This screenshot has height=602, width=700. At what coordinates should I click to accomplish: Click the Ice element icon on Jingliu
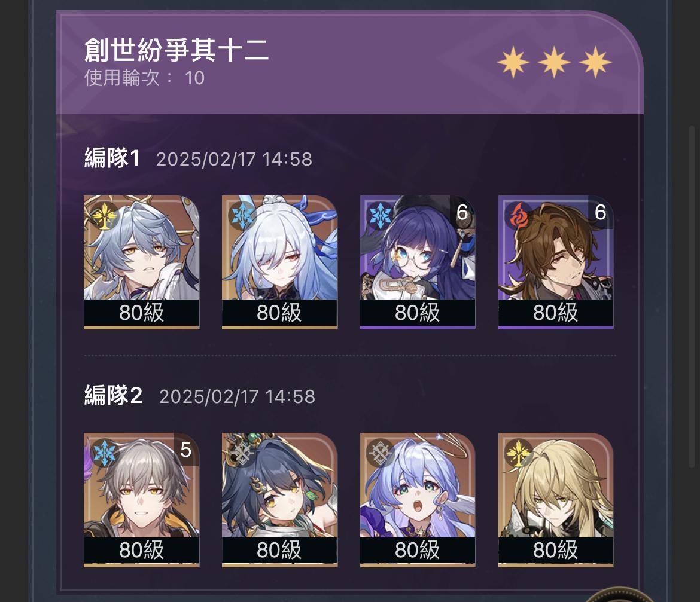coord(242,216)
